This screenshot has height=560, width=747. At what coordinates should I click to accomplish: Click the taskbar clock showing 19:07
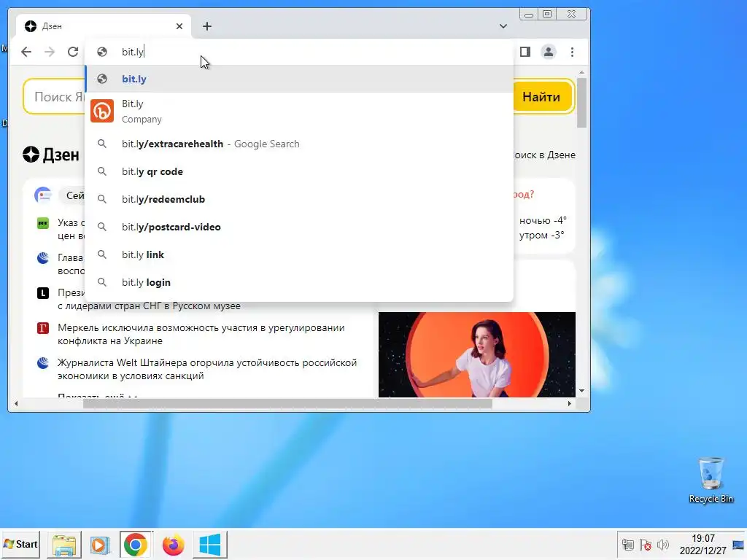click(703, 544)
